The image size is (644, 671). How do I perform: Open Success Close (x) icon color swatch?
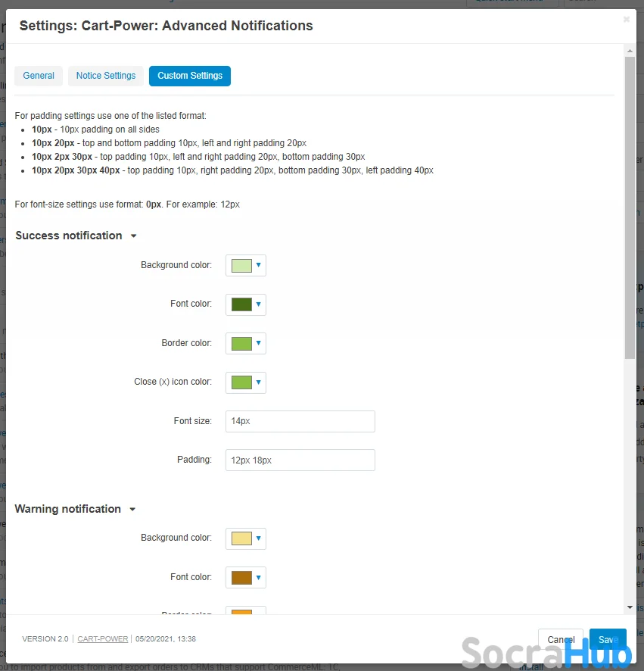pyautogui.click(x=241, y=382)
